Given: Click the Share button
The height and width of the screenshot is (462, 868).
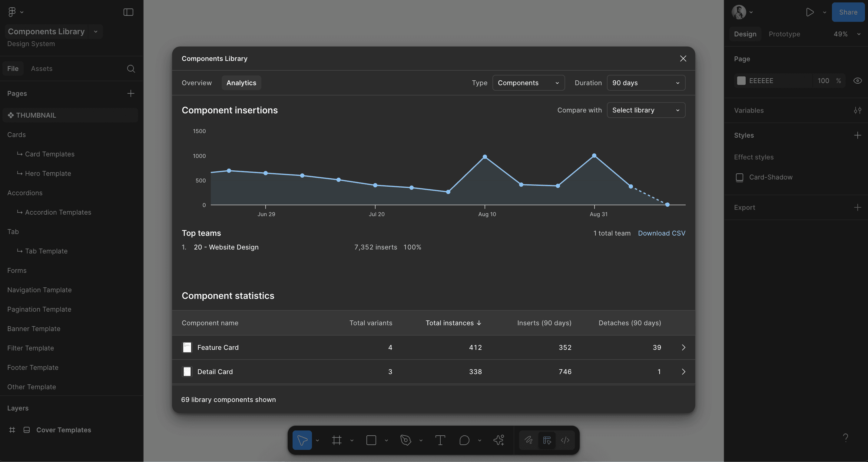Looking at the screenshot, I should pos(848,12).
